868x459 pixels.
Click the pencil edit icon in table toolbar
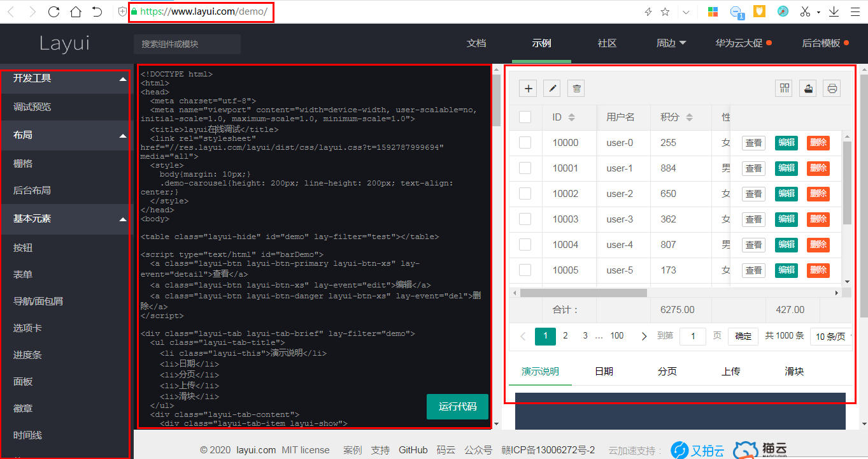point(552,89)
